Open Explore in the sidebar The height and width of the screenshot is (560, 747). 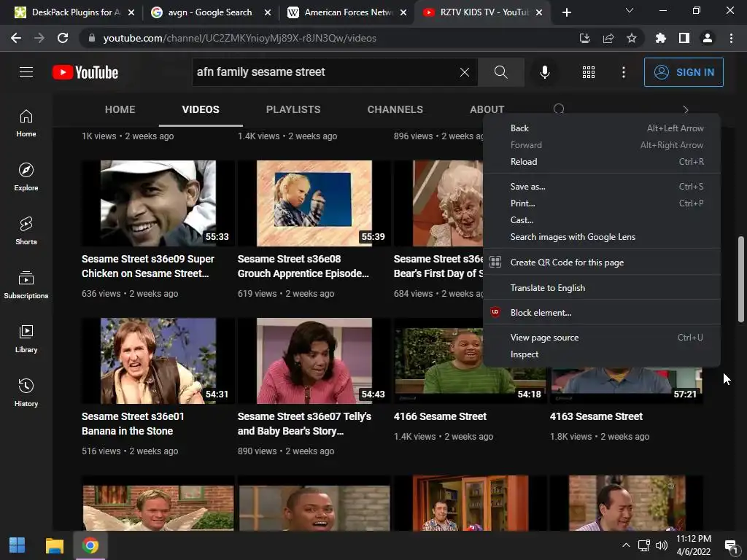coord(26,177)
